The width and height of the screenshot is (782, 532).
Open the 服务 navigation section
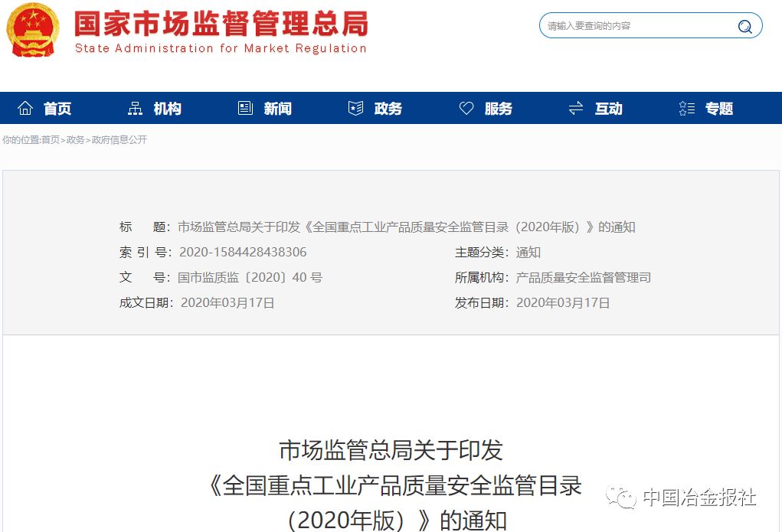(x=498, y=109)
